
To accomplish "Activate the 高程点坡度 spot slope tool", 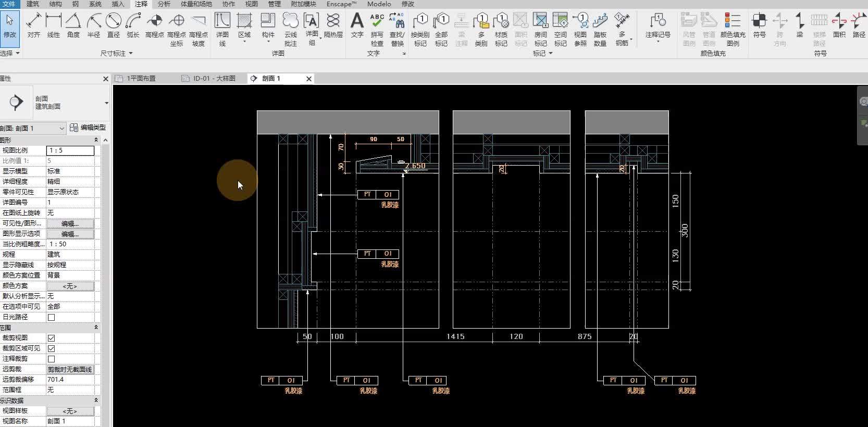I will pos(199,30).
